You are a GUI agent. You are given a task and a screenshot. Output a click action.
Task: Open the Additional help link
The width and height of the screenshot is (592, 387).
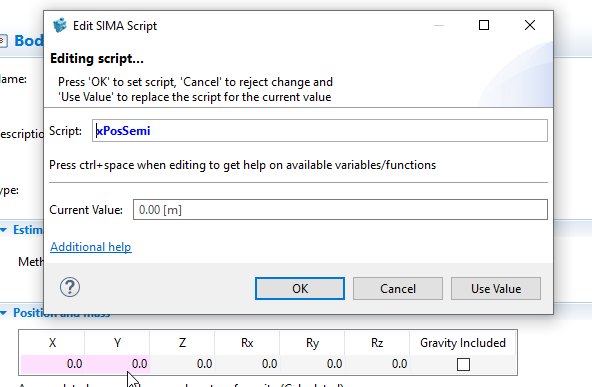click(x=91, y=247)
